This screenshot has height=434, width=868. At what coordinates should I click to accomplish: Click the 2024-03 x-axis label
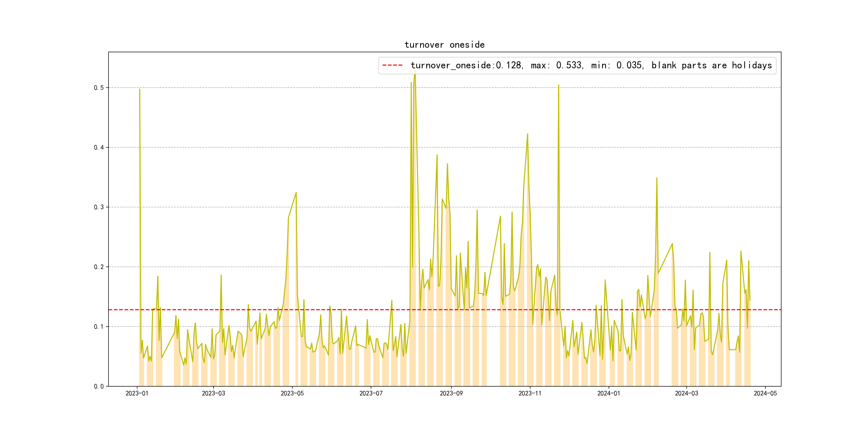point(686,393)
